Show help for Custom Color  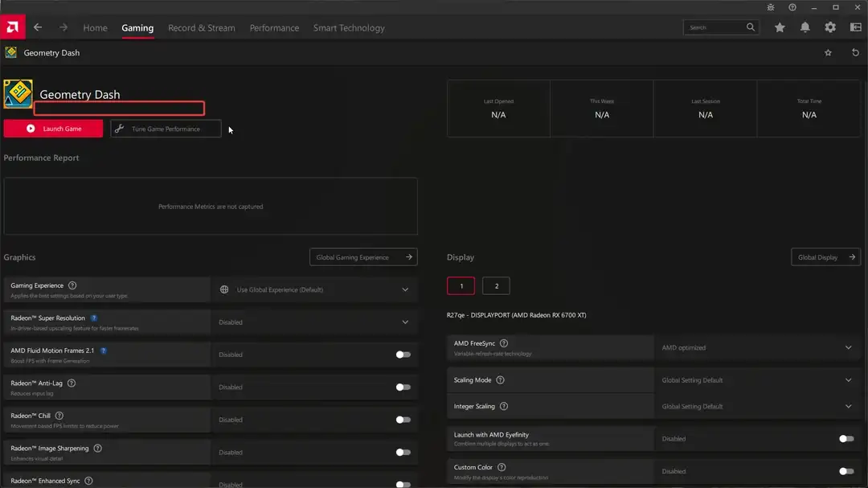coord(502,468)
